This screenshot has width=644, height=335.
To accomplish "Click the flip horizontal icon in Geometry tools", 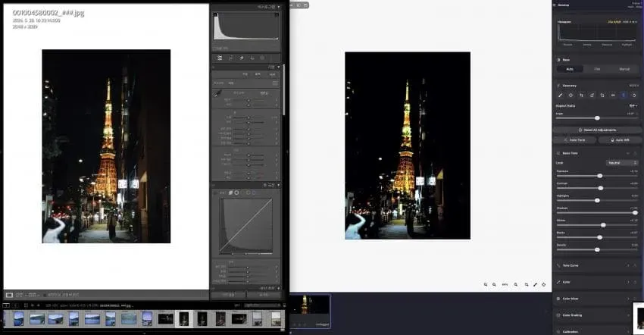I will [x=613, y=95].
